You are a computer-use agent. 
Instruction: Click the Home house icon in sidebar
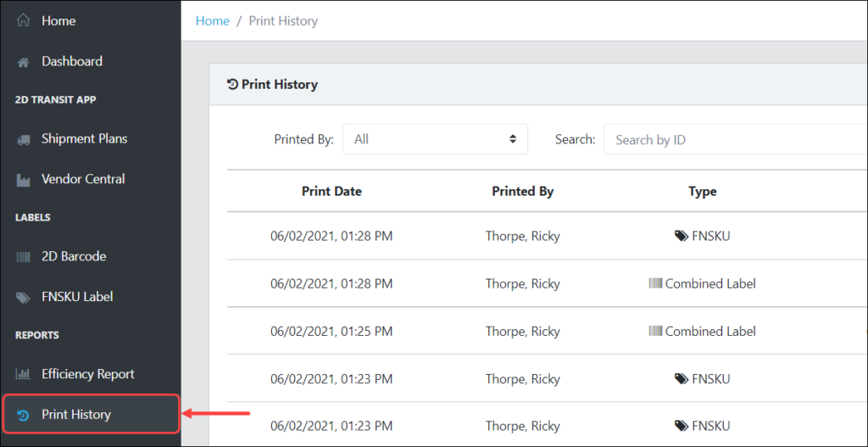[23, 21]
